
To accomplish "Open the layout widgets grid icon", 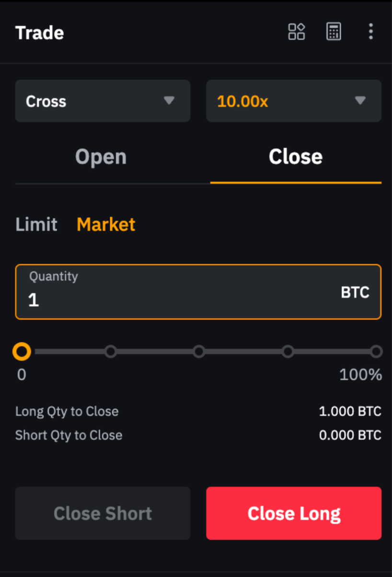I will click(296, 32).
